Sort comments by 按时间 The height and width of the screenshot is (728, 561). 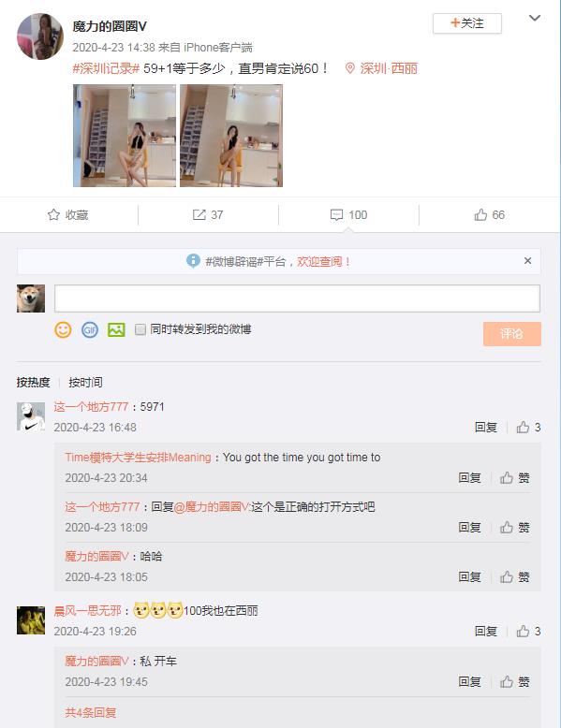click(x=85, y=383)
